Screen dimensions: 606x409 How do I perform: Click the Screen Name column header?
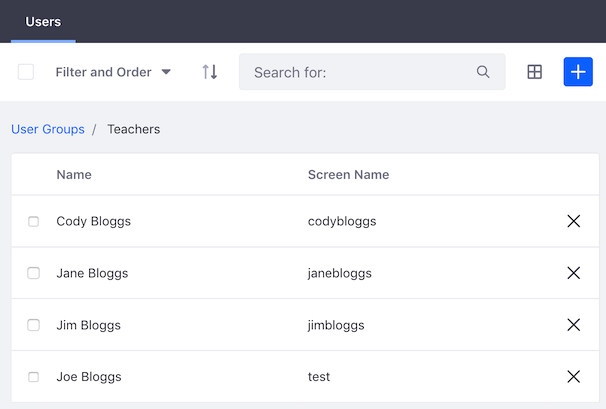(x=349, y=175)
